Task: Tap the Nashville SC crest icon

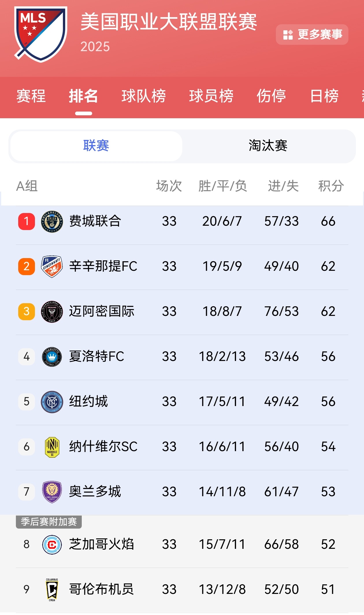Action: [52, 447]
